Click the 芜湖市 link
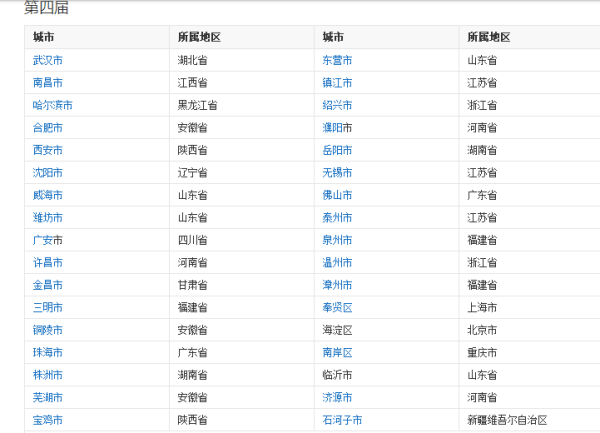 coord(47,398)
